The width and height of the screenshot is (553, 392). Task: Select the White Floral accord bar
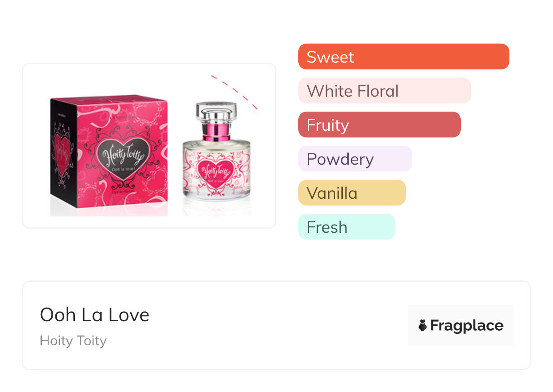385,91
